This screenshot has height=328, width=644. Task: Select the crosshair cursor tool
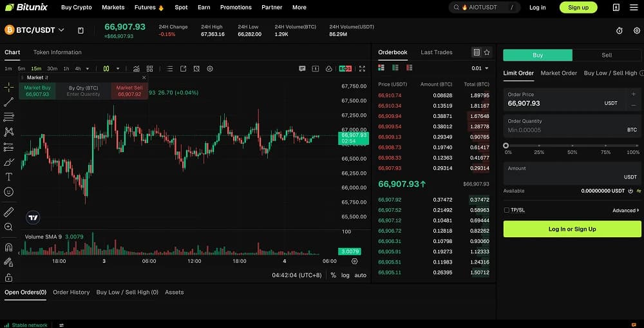click(x=8, y=87)
